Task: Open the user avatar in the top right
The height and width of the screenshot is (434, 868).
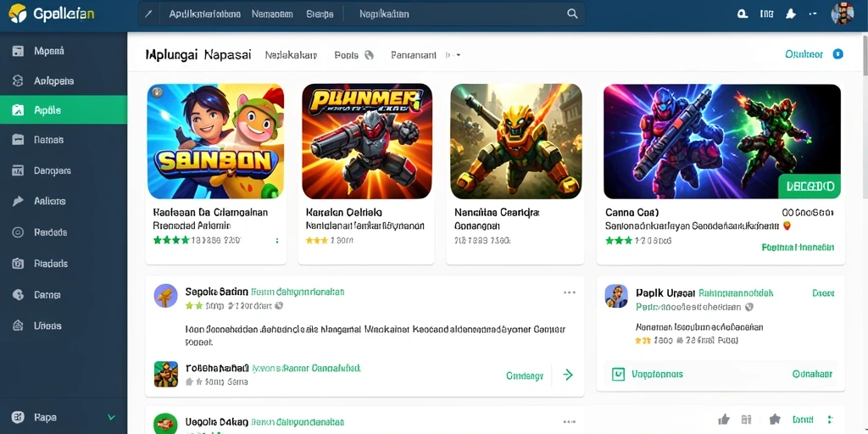Action: point(842,14)
